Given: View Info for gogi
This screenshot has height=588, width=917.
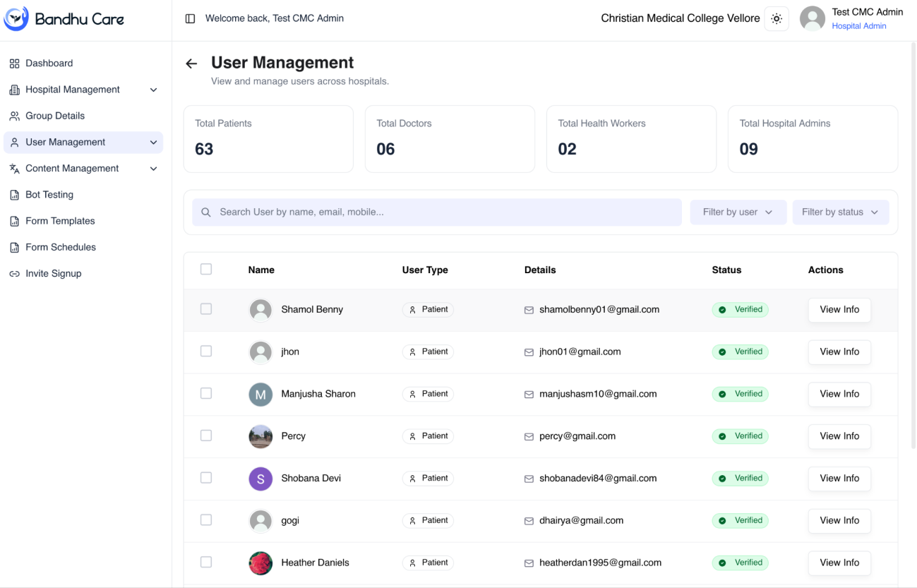Looking at the screenshot, I should click(x=839, y=520).
